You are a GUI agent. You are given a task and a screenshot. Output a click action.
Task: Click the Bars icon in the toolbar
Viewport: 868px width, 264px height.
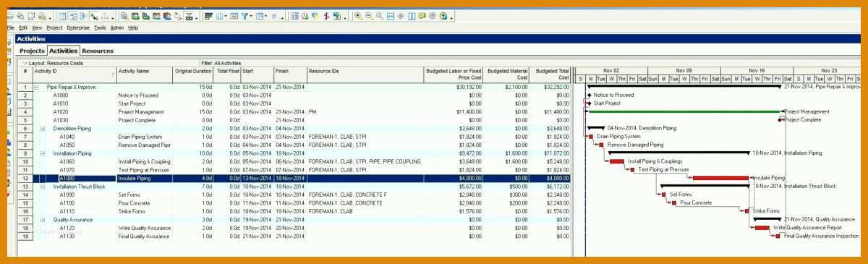(209, 15)
